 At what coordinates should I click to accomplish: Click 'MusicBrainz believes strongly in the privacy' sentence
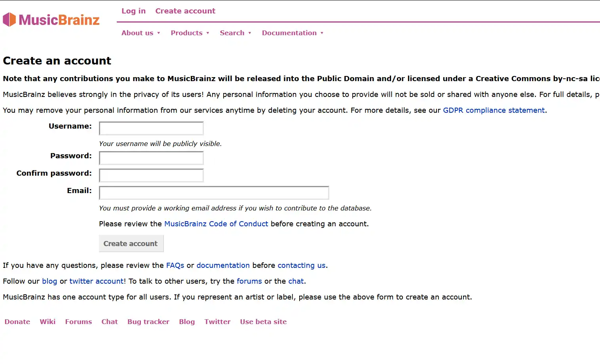pos(301,95)
